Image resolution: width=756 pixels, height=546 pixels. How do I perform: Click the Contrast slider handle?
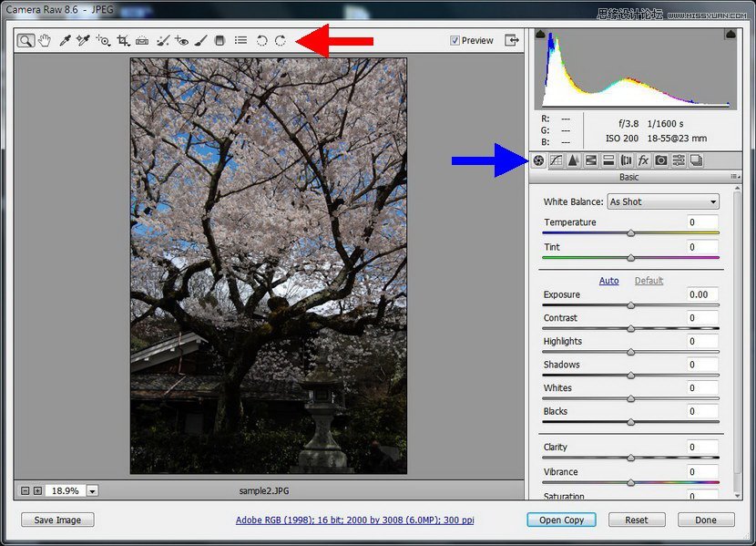pos(630,328)
